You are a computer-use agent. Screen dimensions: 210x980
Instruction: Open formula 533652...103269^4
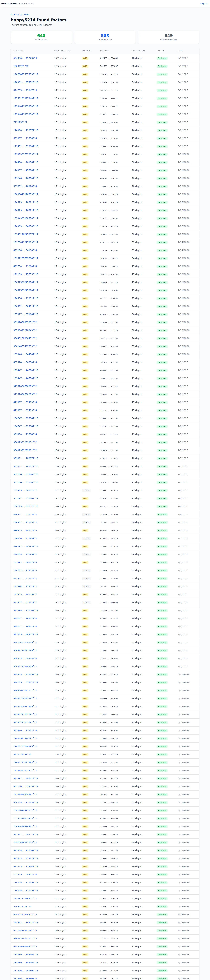(x=25, y=186)
